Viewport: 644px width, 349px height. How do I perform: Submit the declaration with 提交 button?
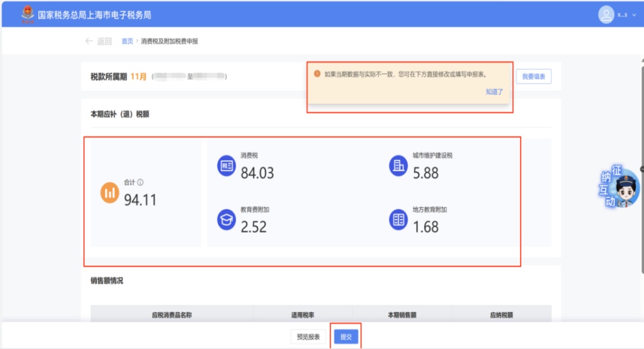tap(346, 336)
